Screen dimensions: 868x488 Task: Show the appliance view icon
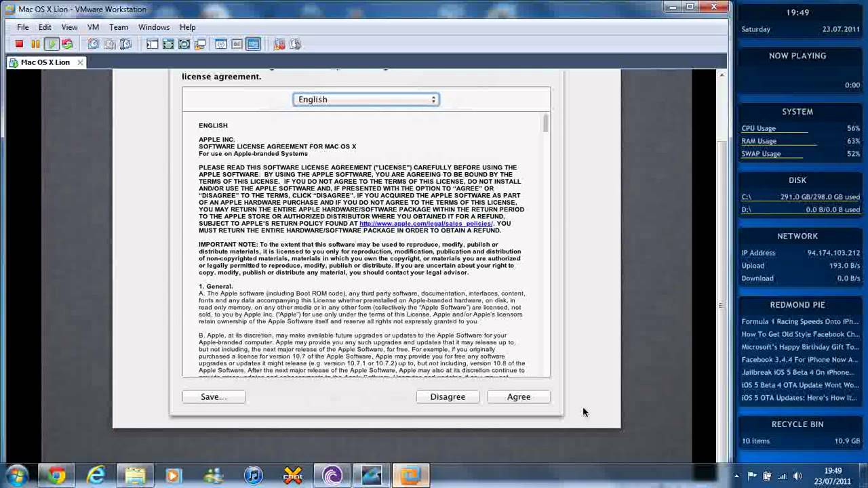pyautogui.click(x=237, y=44)
